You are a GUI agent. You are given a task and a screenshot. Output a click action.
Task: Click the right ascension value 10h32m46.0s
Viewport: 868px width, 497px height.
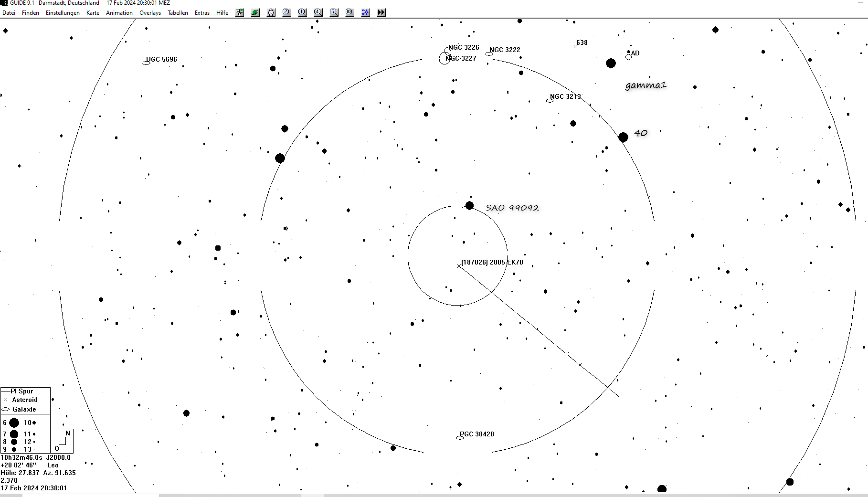point(21,457)
